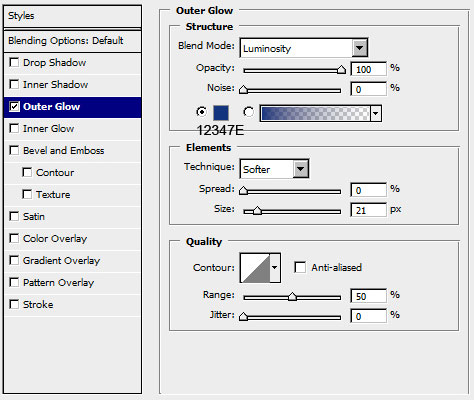Select the Gradient Overlay style label

point(62,260)
